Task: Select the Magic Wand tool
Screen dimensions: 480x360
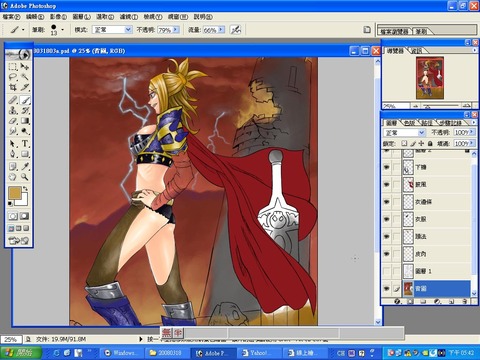Action: [25, 77]
